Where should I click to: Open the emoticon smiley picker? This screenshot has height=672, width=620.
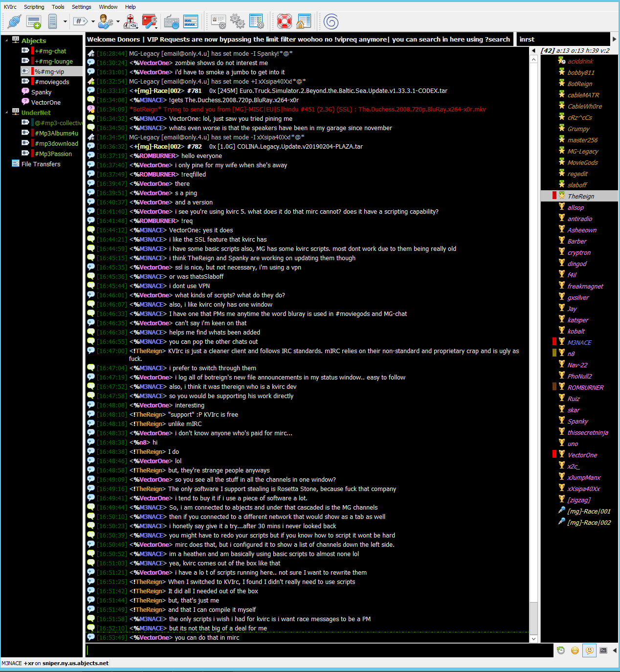pos(575,650)
